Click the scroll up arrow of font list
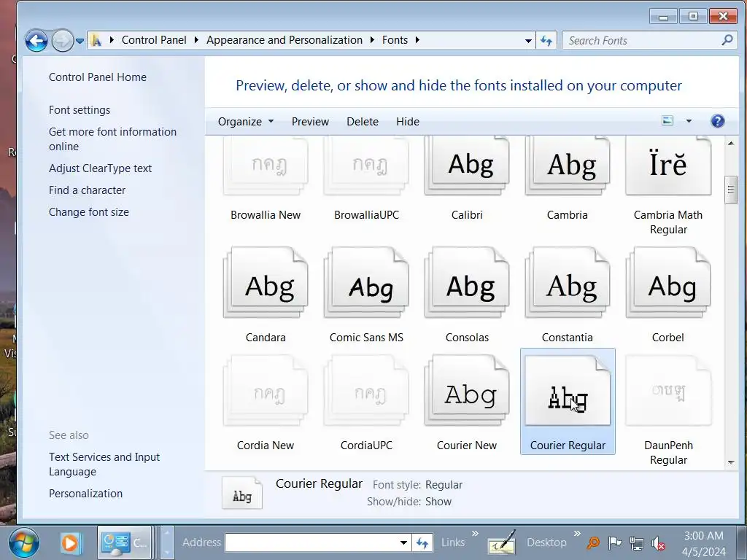Image resolution: width=747 pixels, height=560 pixels. pyautogui.click(x=731, y=144)
